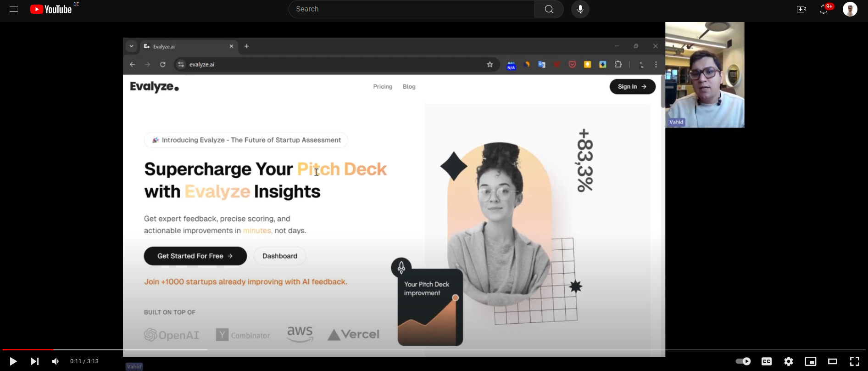This screenshot has height=371, width=868.
Task: Open the YouTube Create video menu
Action: pyautogui.click(x=801, y=9)
